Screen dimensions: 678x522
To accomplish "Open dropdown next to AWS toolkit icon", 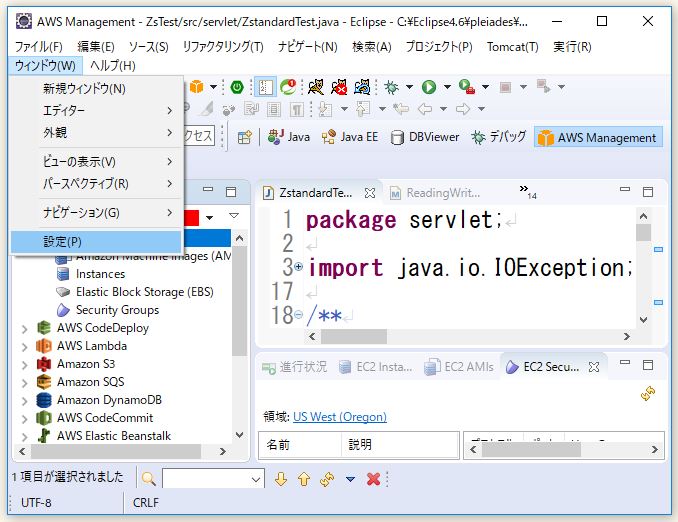I will tap(213, 87).
